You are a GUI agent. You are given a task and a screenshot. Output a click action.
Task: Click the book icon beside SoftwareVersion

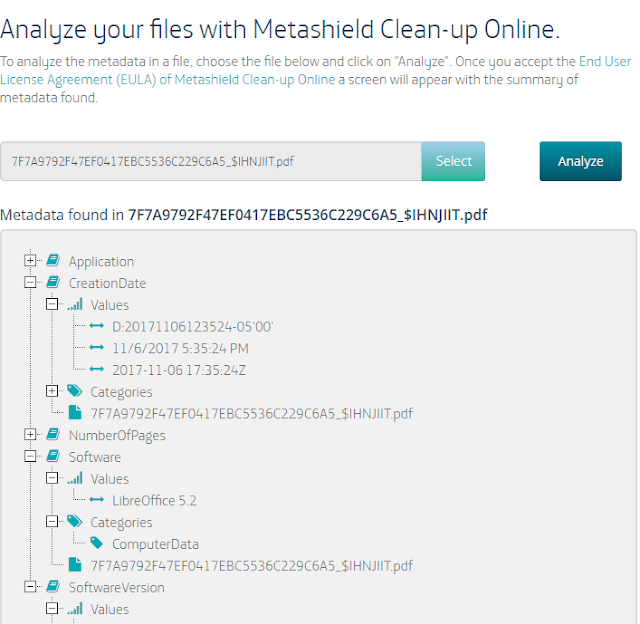pos(53,586)
